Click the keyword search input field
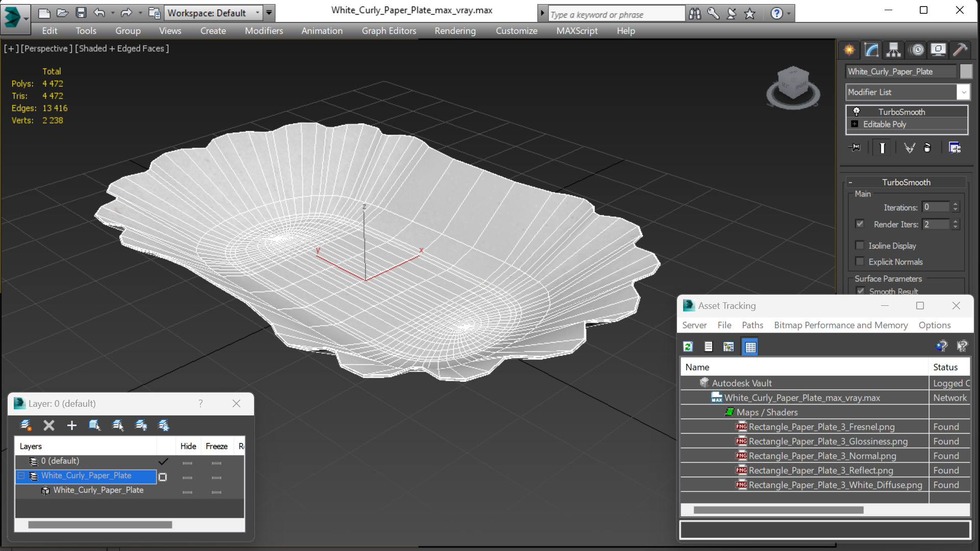This screenshot has width=980, height=551. pos(616,14)
